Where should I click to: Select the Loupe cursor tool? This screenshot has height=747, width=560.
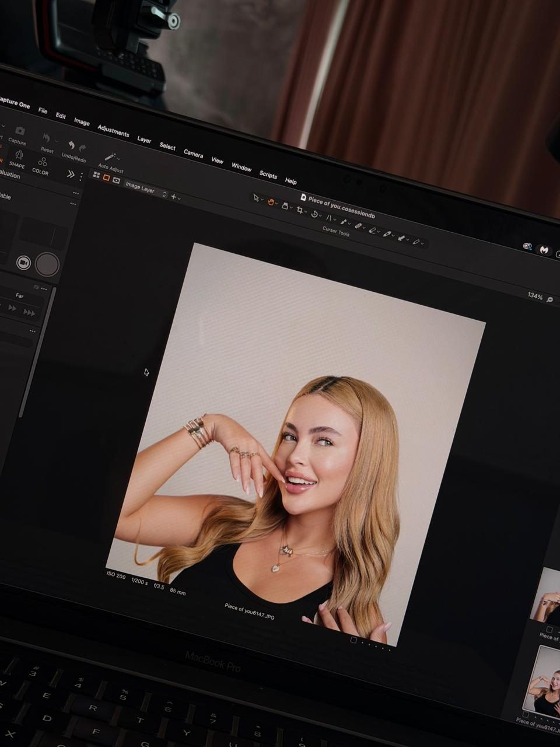(x=285, y=205)
